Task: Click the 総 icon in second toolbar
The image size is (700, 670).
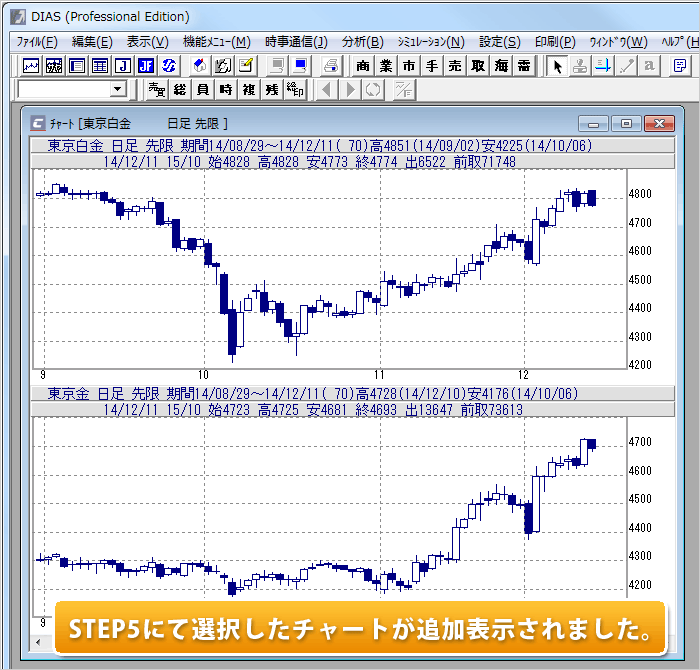Action: (179, 90)
